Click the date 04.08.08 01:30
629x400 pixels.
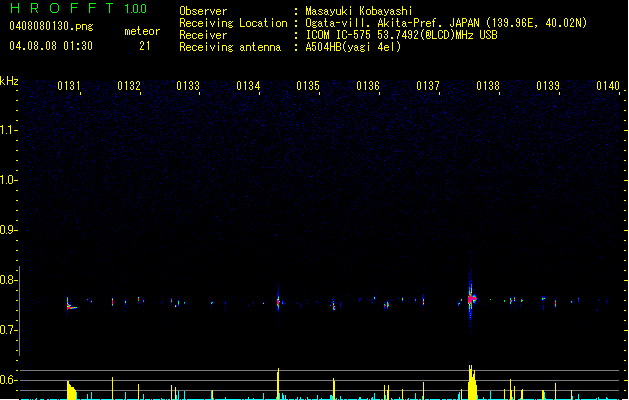click(x=51, y=46)
